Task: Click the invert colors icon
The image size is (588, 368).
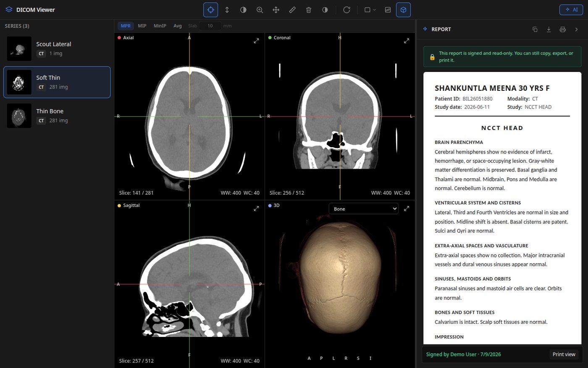Action: pos(325,10)
